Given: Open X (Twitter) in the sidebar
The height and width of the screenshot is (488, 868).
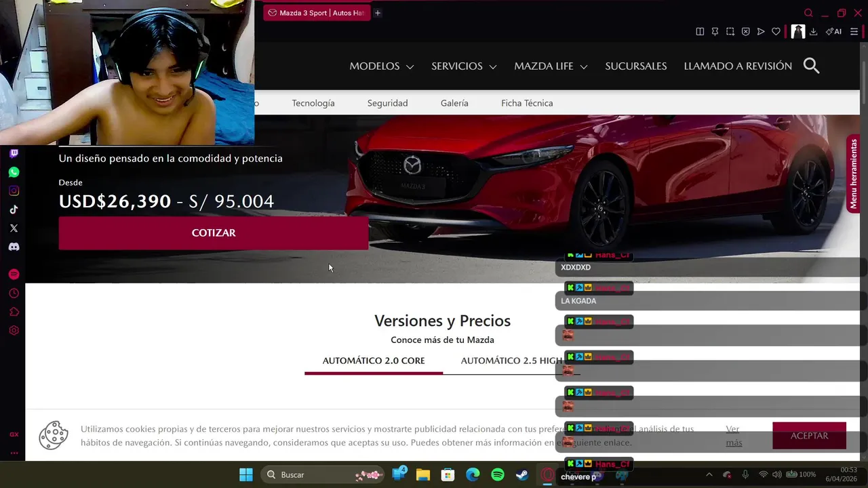Looking at the screenshot, I should click(14, 228).
